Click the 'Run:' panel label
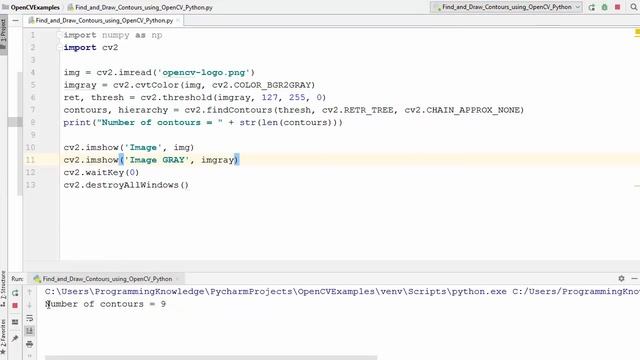Image resolution: width=640 pixels, height=360 pixels. (x=17, y=279)
